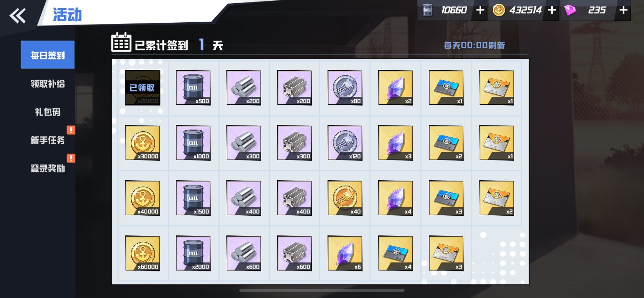Viewport: 644px width, 298px height.
Task: Open the 登录奖励 tab
Action: point(47,168)
